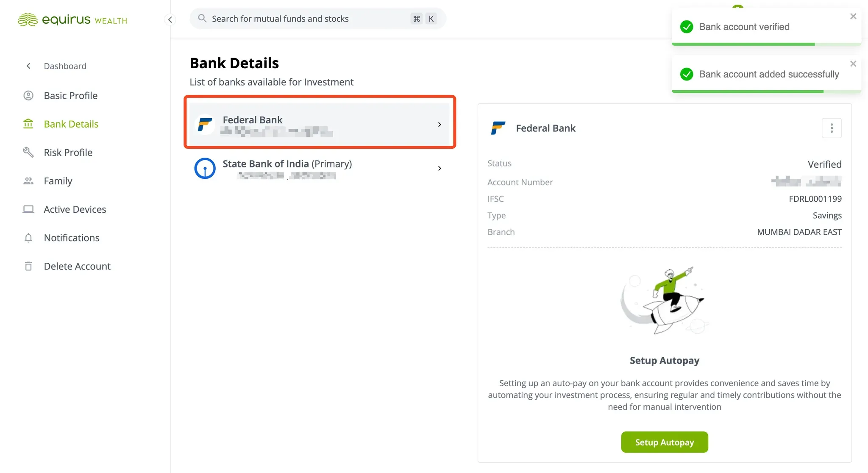
Task: Click the Bank Details page heading
Action: (234, 63)
